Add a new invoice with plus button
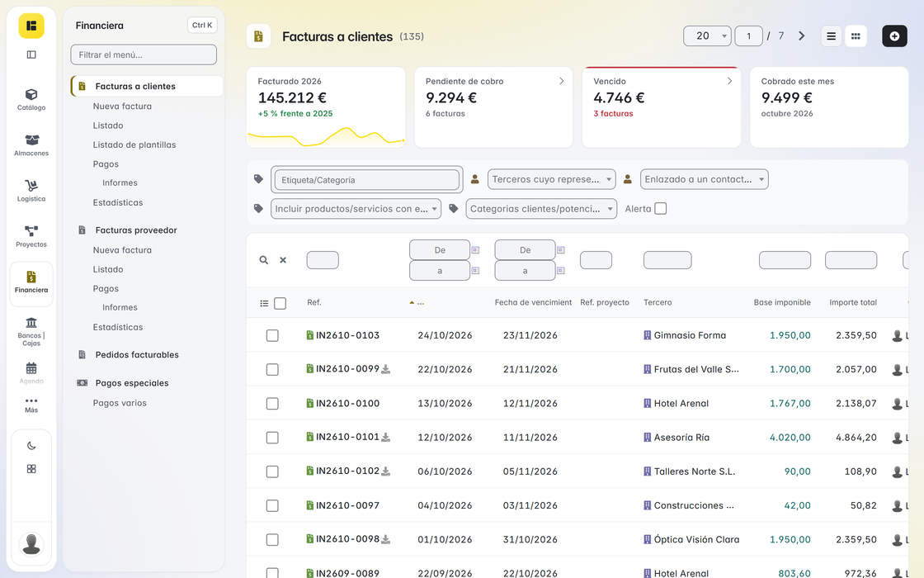This screenshot has width=924, height=578. pyautogui.click(x=894, y=36)
